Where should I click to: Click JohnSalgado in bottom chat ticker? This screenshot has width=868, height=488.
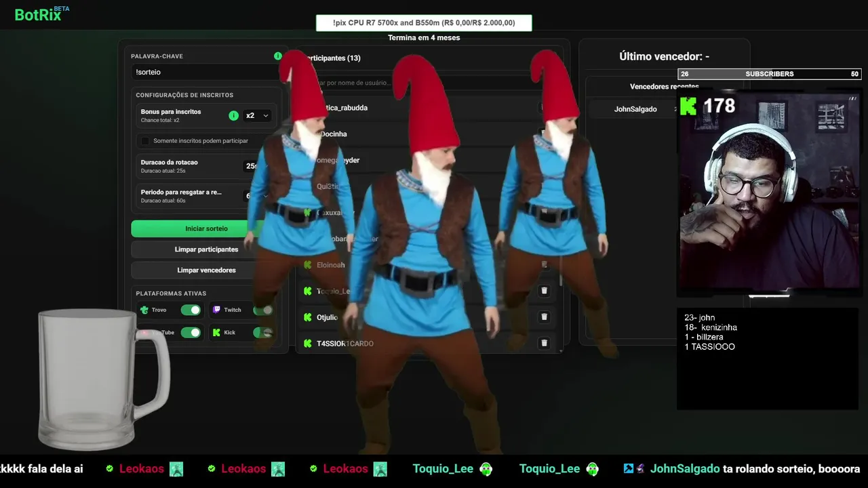tap(685, 468)
